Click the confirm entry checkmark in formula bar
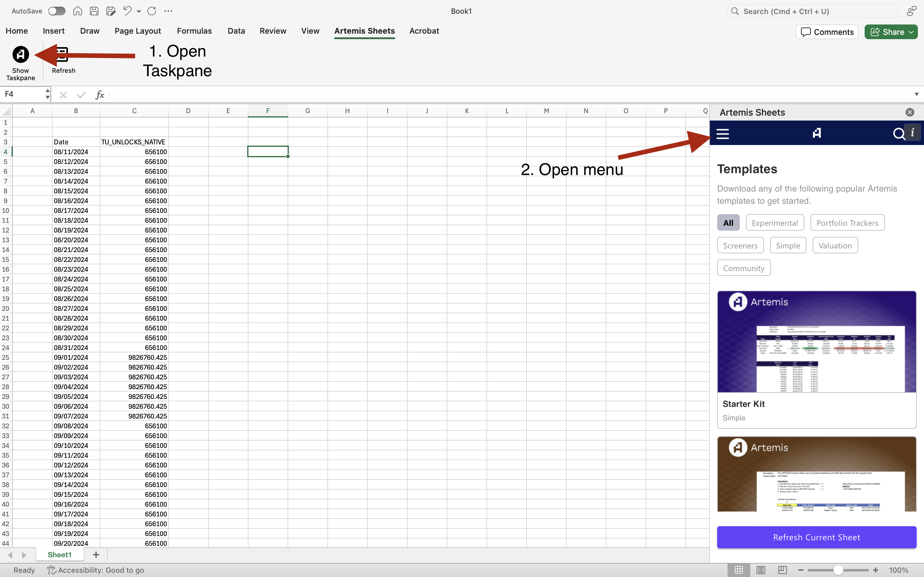Screen dimensions: 924x577 coord(81,95)
